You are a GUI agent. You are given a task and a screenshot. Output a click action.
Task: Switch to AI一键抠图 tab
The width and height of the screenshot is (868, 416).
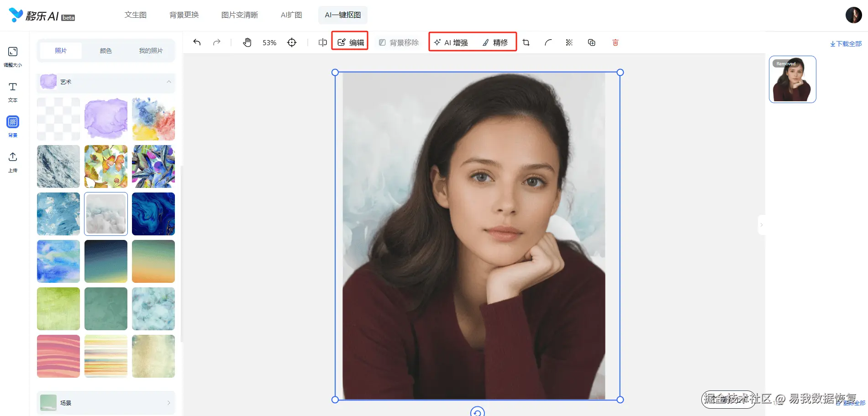(343, 15)
